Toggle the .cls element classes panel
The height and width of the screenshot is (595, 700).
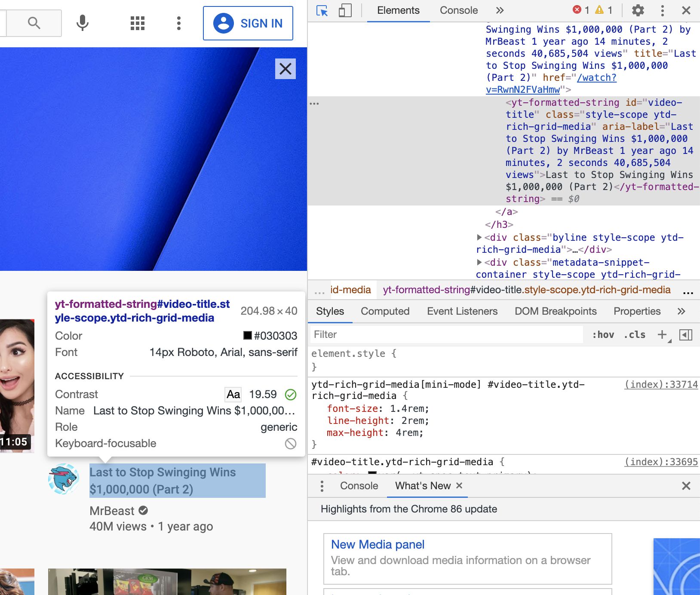tap(635, 334)
